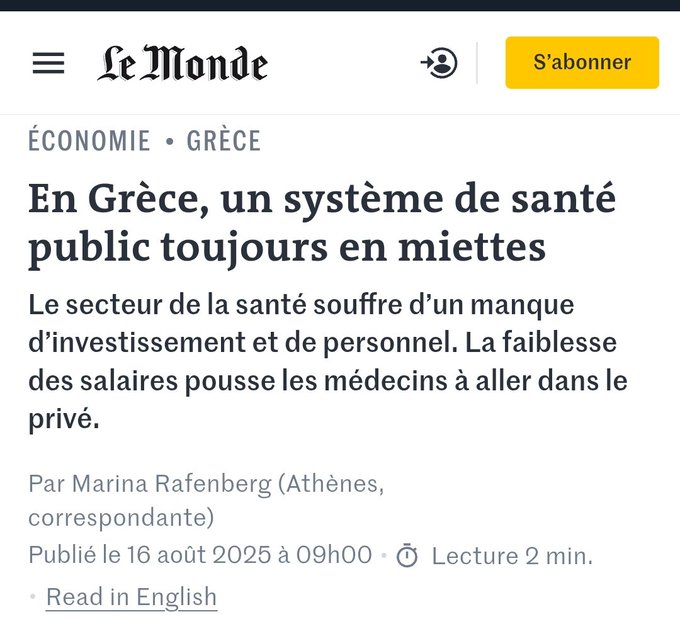The width and height of the screenshot is (680, 641).
Task: Click the "Lecture 2 min." label
Action: [x=511, y=556]
